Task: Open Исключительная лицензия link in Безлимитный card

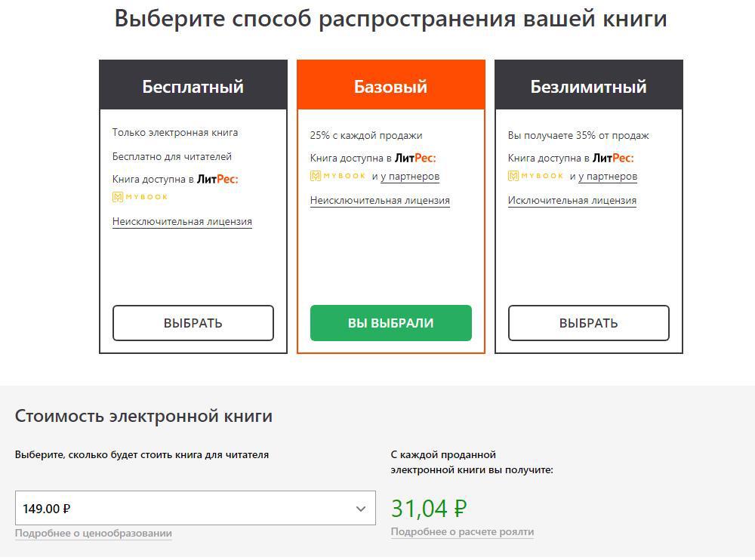Action: click(x=572, y=201)
